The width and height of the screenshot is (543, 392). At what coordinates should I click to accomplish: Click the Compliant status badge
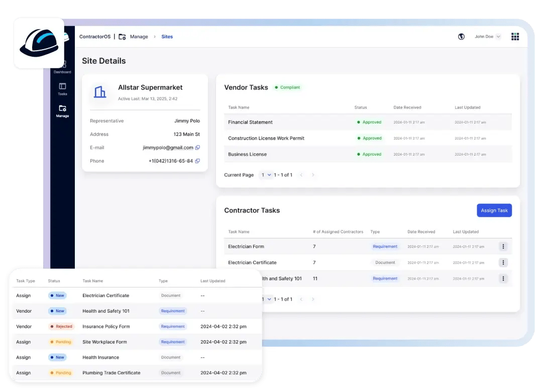click(287, 87)
